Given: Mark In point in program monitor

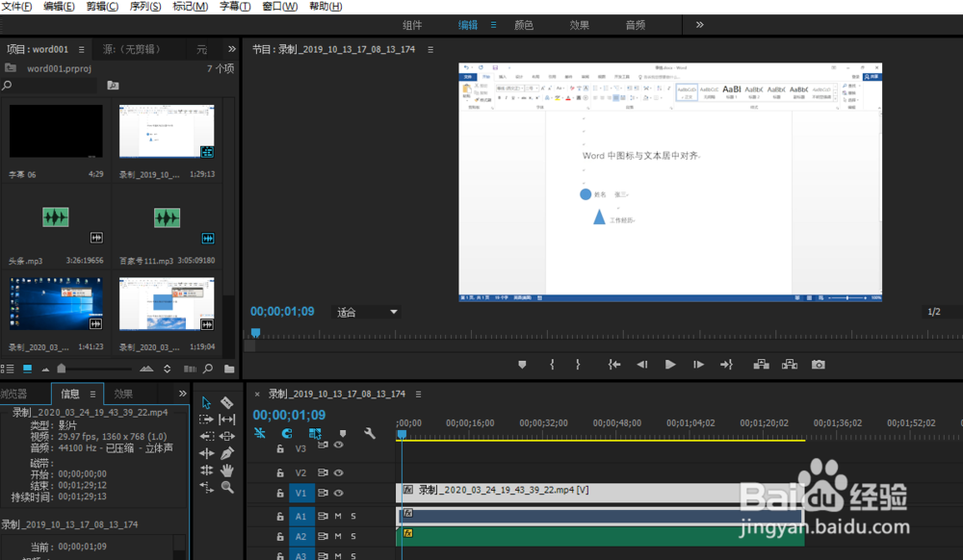Looking at the screenshot, I should [552, 365].
